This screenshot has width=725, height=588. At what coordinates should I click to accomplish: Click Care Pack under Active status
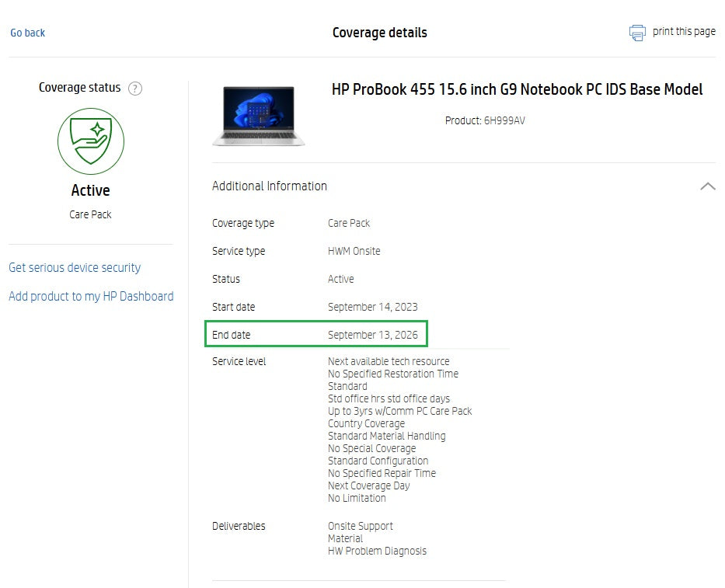click(91, 215)
